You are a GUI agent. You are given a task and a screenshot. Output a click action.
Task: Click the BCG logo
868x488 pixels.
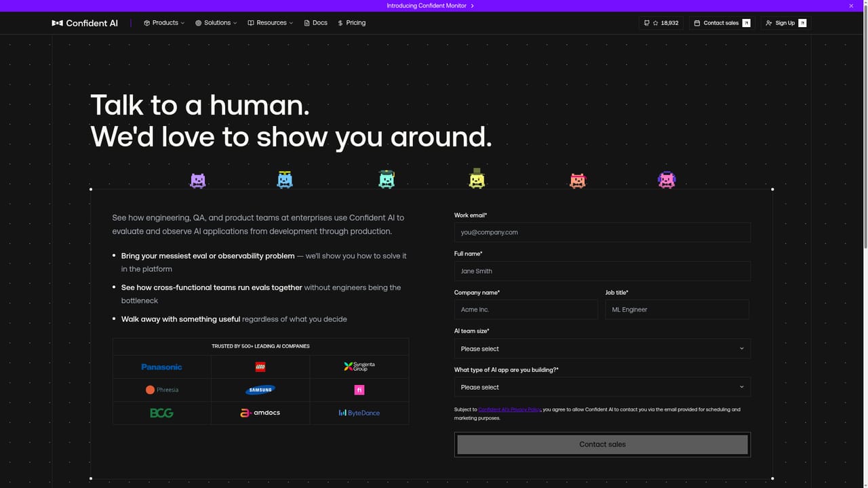(161, 413)
